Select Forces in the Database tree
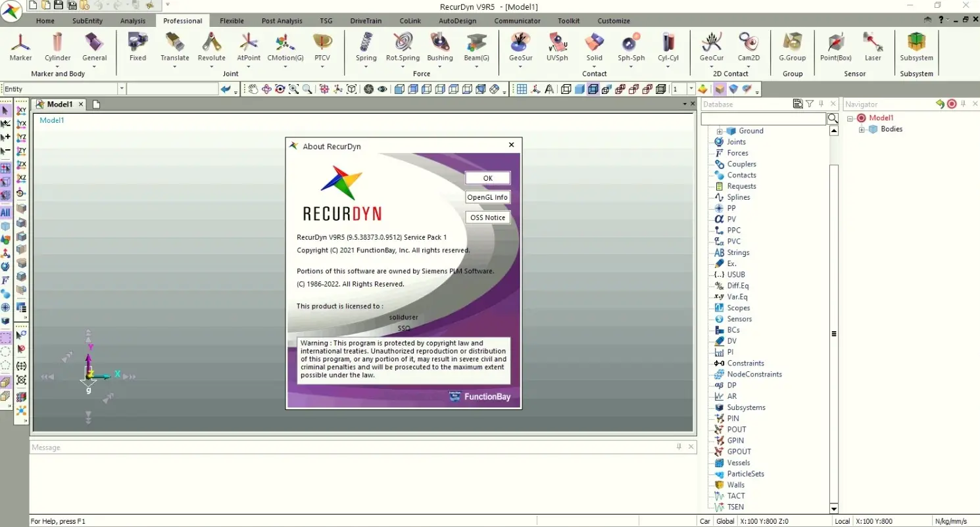The height and width of the screenshot is (527, 980). tap(737, 153)
